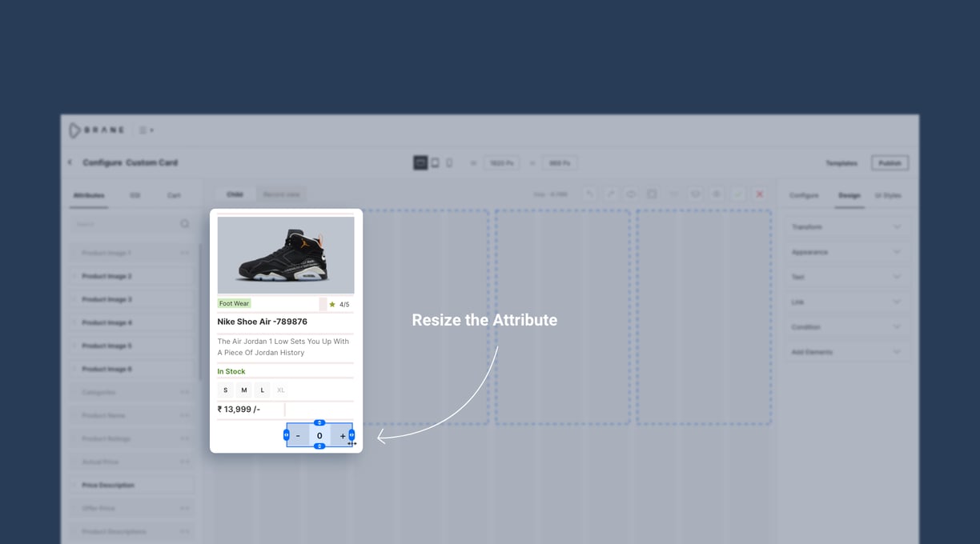Select the Child tab
Viewport: 980px width, 544px height.
click(x=235, y=194)
